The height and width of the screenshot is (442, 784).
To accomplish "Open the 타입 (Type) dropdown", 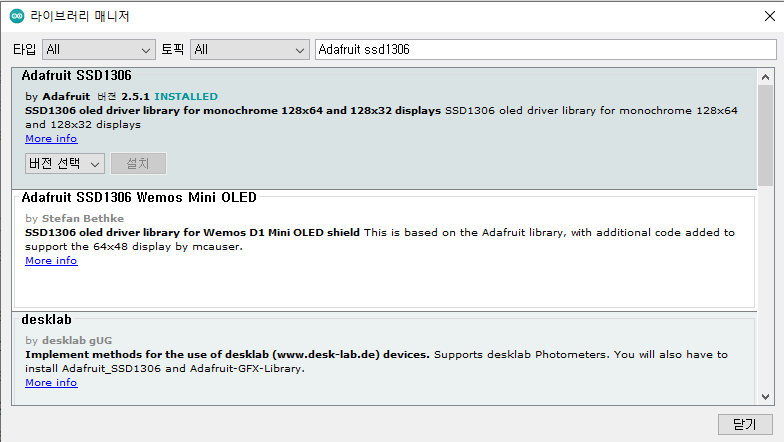I will pyautogui.click(x=98, y=50).
